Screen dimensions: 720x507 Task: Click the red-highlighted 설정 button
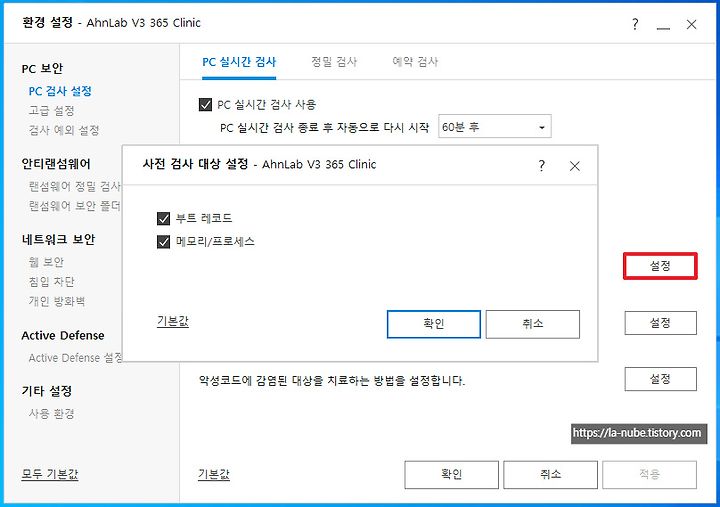tap(660, 266)
